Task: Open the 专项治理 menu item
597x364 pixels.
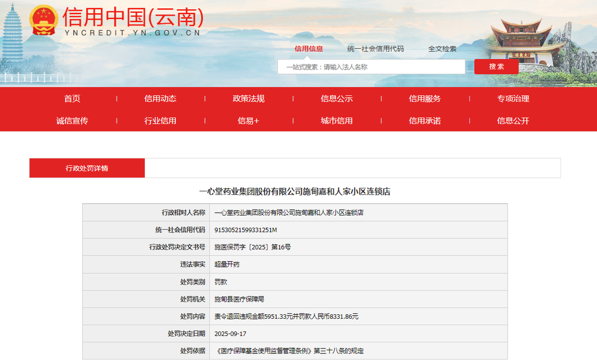Action: click(x=513, y=98)
